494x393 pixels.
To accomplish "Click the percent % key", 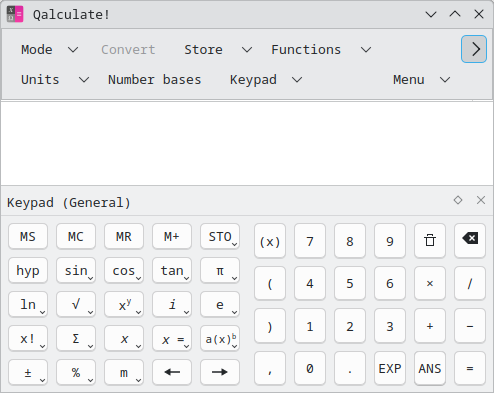I will pyautogui.click(x=76, y=372).
